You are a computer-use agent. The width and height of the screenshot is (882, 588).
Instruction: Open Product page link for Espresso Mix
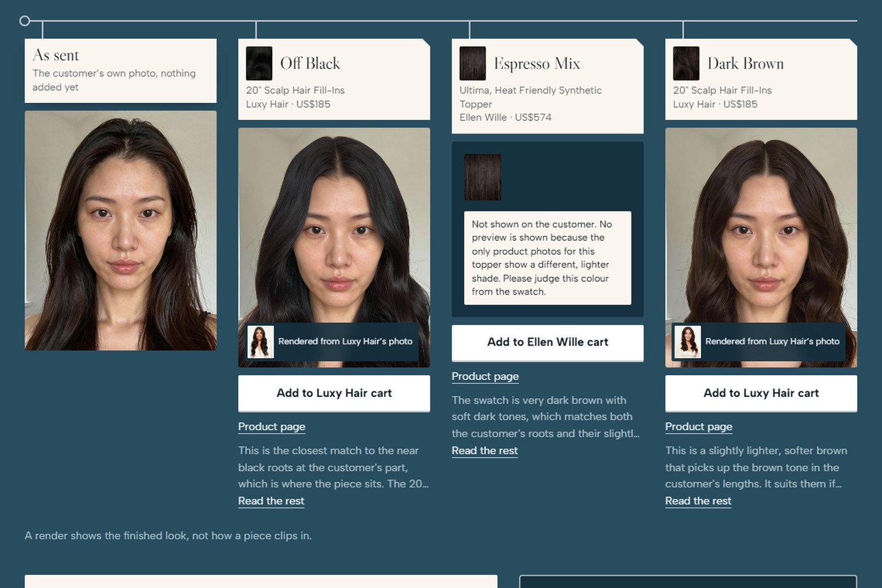[485, 376]
